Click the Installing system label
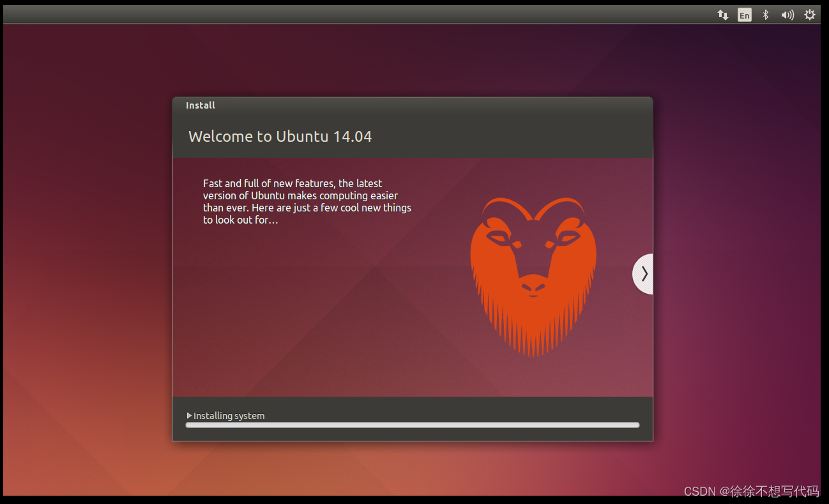This screenshot has height=504, width=829. [x=229, y=415]
